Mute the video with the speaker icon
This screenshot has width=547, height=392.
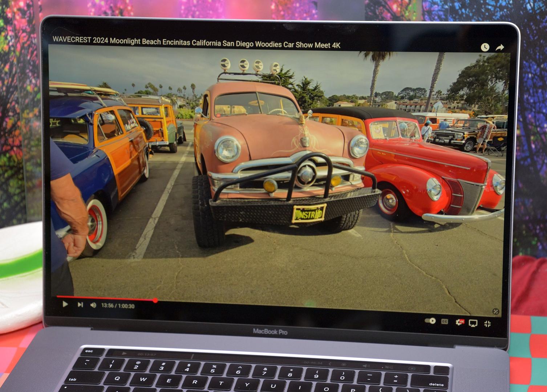pos(93,305)
